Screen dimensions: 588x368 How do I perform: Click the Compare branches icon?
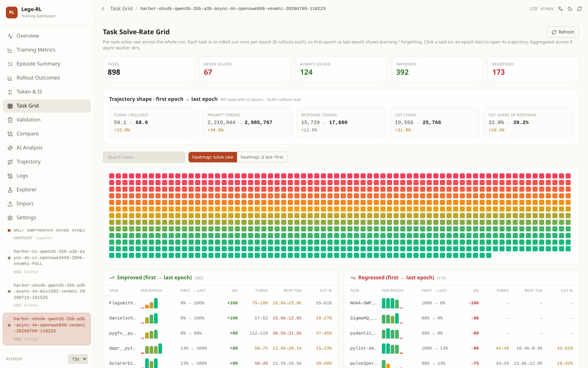click(x=10, y=134)
